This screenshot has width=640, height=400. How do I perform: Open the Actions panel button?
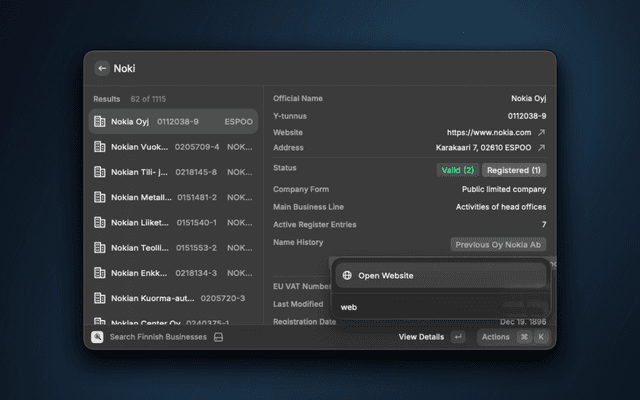[x=513, y=337]
